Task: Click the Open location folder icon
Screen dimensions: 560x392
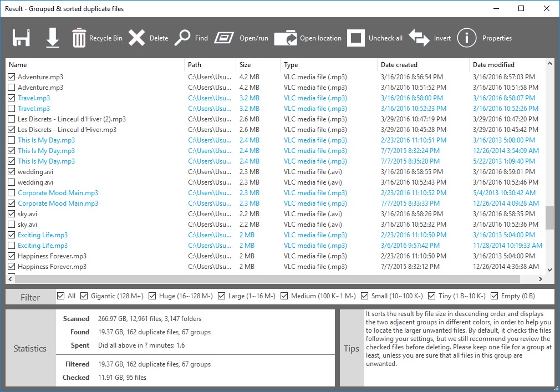Action: point(286,38)
